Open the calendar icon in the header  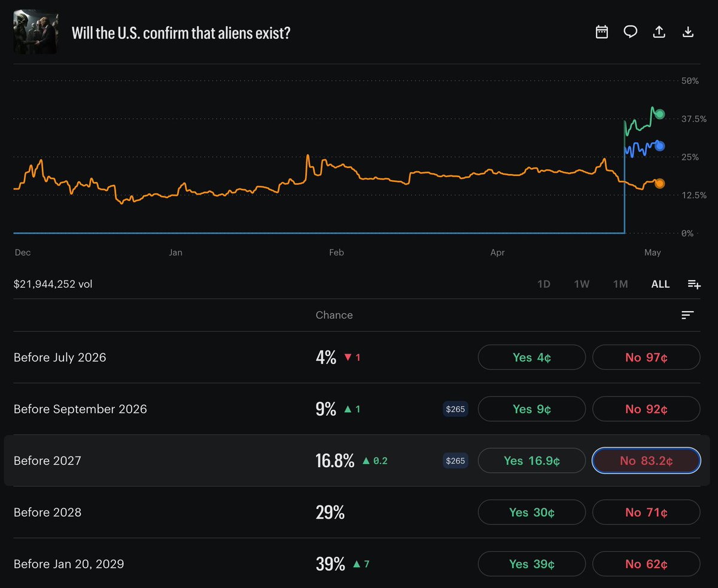[602, 32]
